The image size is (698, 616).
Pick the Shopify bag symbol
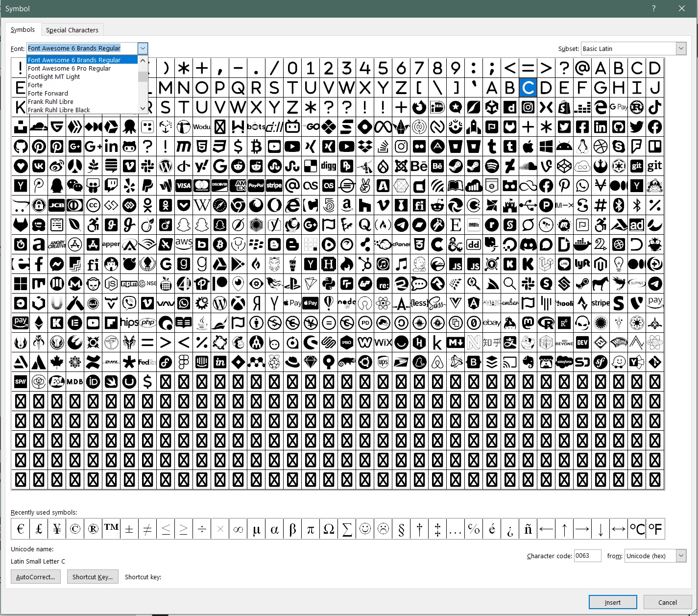(x=564, y=107)
